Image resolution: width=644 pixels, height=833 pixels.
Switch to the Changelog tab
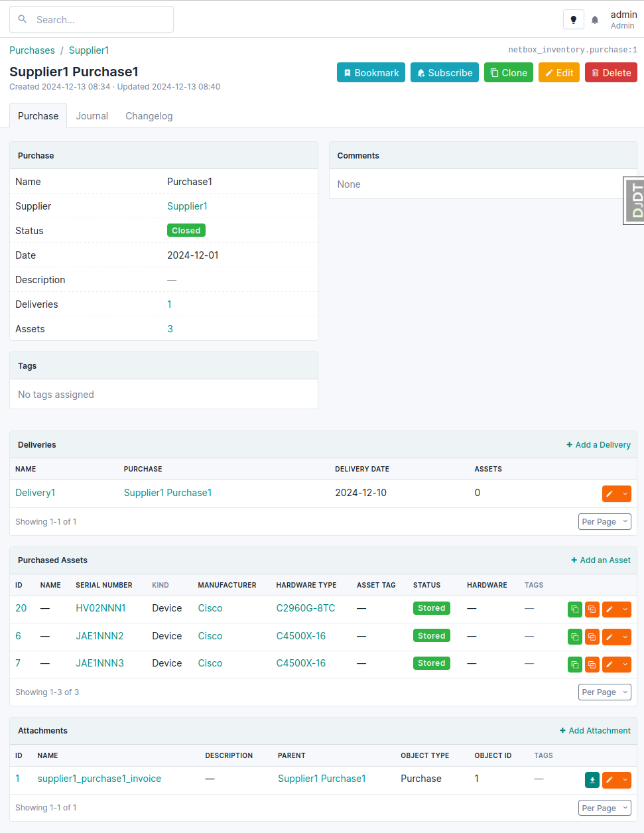(149, 116)
